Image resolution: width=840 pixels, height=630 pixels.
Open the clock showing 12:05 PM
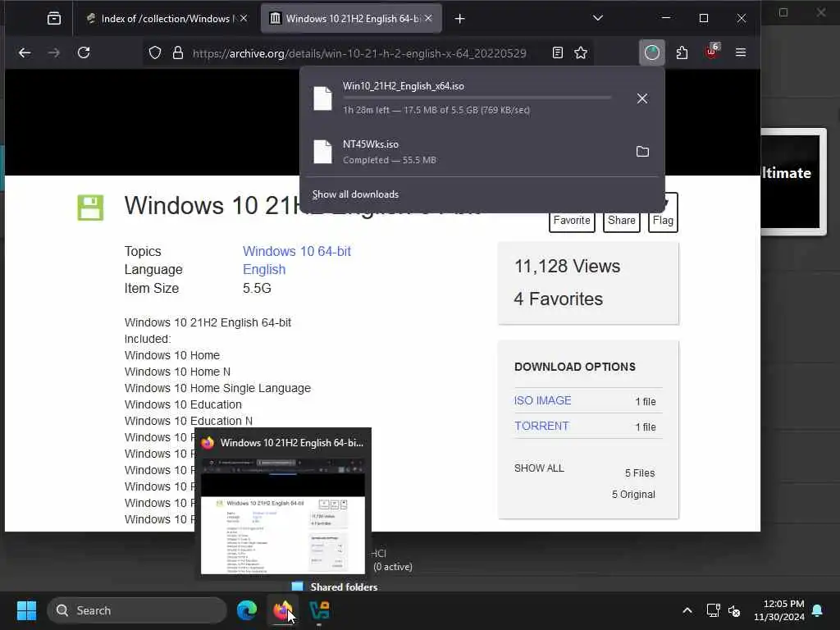(x=779, y=610)
